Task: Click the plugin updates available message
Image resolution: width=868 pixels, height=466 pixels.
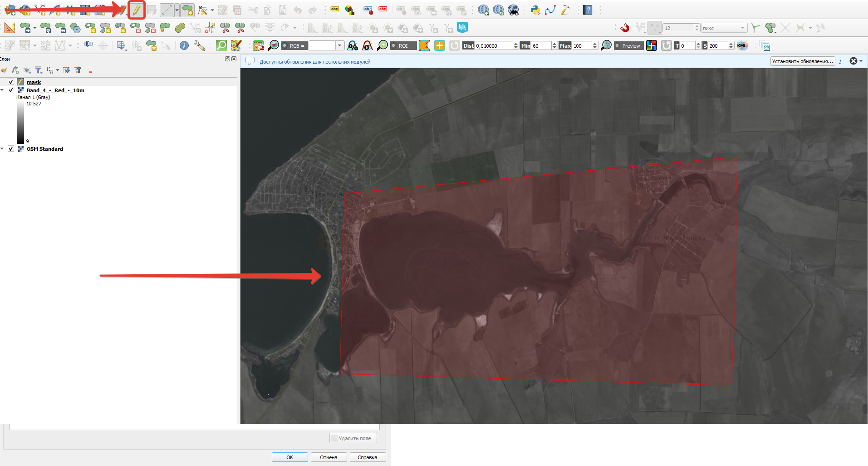Action: 315,61
